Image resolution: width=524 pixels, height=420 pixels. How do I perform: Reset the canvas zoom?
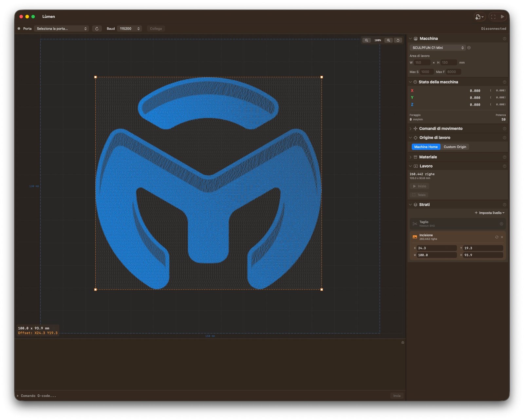pyautogui.click(x=398, y=40)
